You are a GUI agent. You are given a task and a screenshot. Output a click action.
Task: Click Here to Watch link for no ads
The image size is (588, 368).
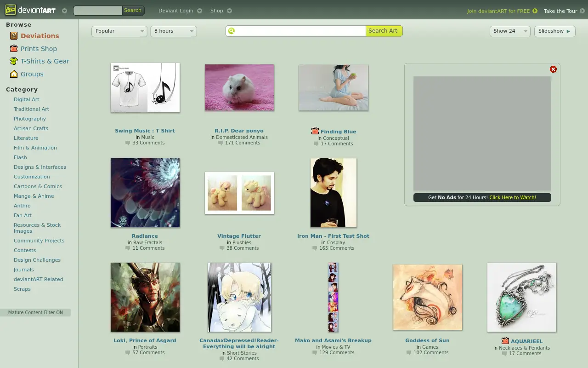pos(513,197)
